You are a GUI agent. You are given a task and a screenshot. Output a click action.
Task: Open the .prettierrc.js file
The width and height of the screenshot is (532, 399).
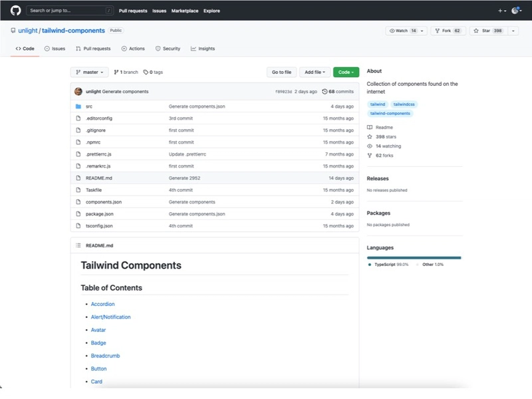pos(98,154)
